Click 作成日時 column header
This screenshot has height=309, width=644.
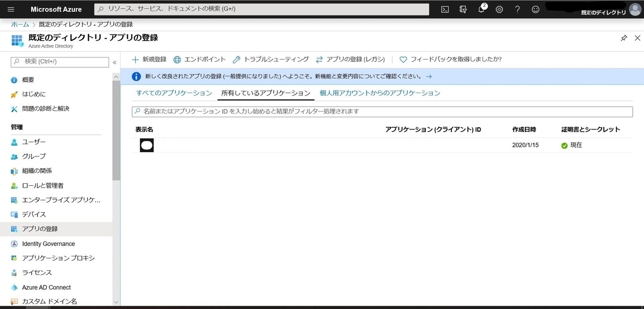point(524,130)
